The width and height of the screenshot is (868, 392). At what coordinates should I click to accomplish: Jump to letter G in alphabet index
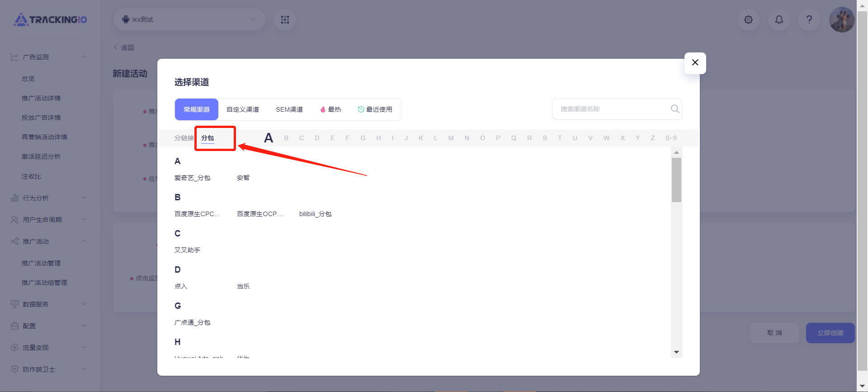click(363, 138)
